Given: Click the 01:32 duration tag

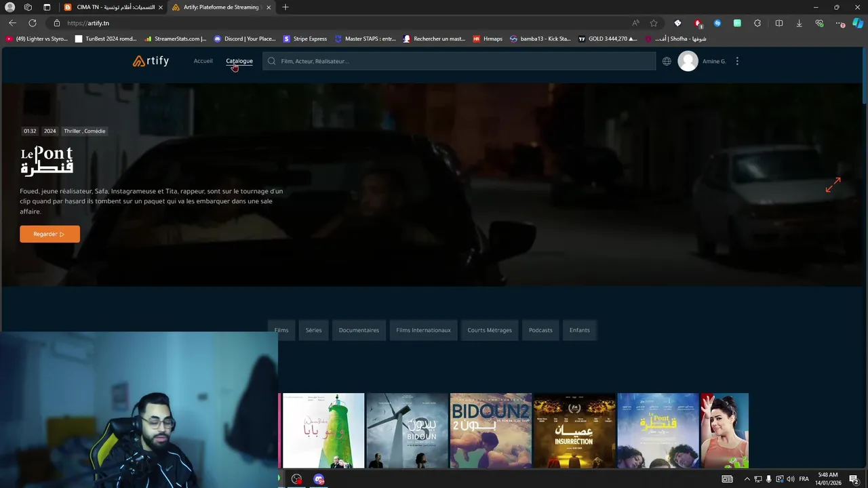Looking at the screenshot, I should [30, 131].
